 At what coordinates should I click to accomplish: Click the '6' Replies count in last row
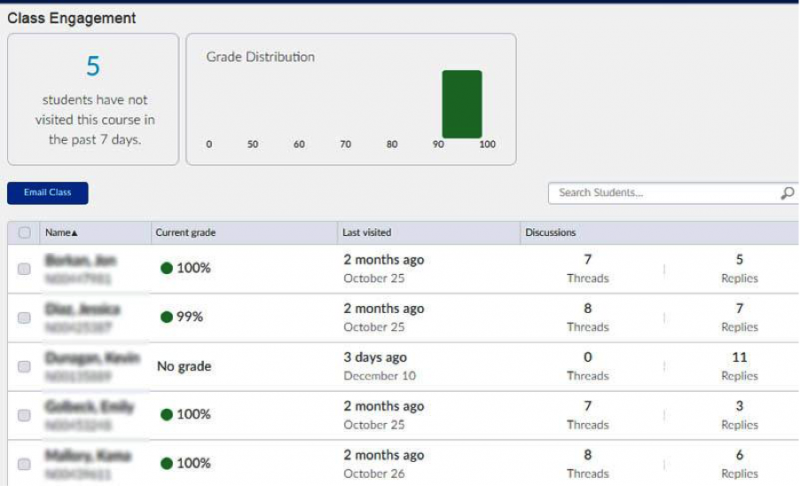[739, 455]
